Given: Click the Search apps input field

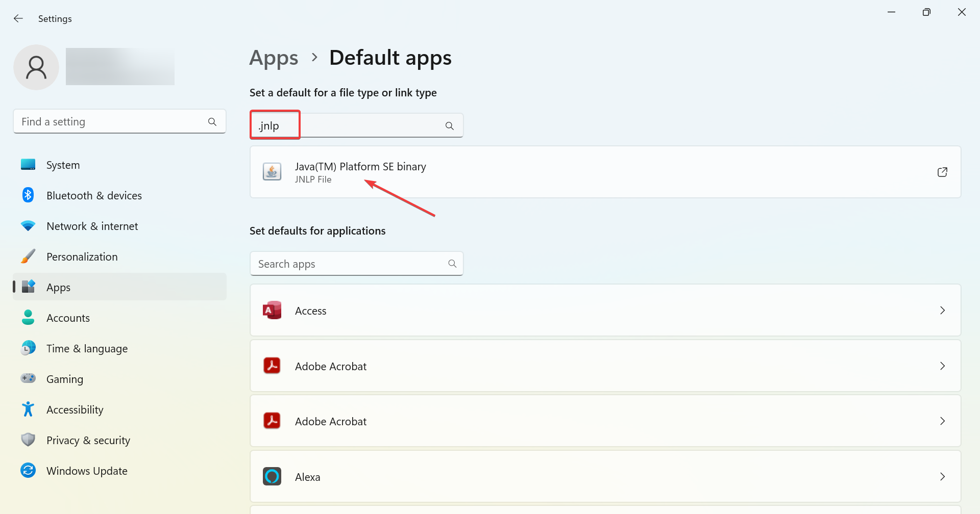Looking at the screenshot, I should pyautogui.click(x=356, y=264).
